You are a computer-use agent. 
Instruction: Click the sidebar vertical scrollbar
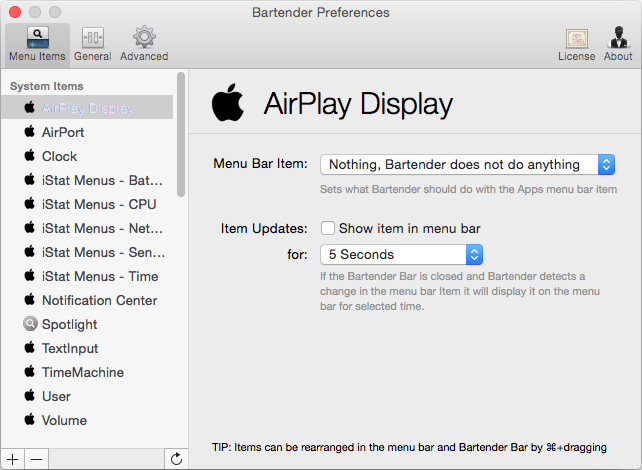(x=181, y=134)
